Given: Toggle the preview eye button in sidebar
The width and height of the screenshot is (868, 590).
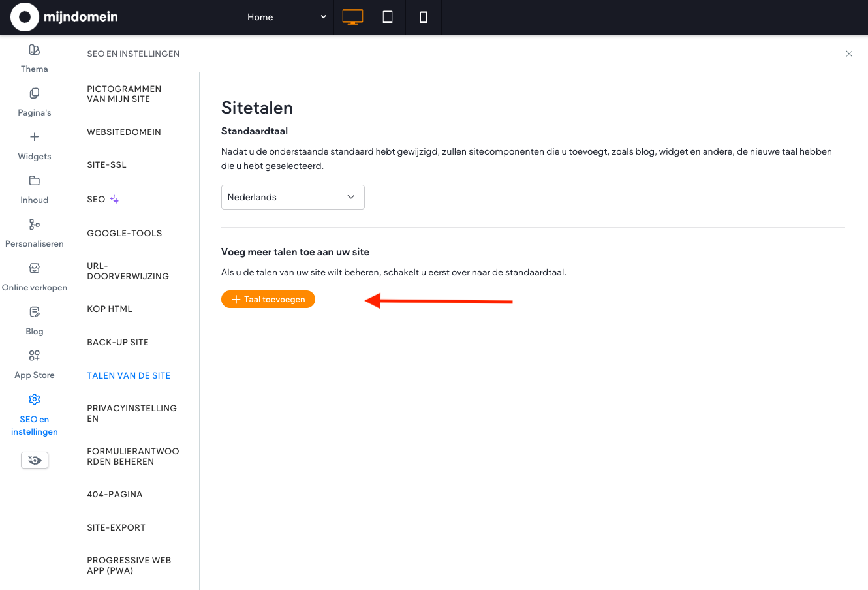Looking at the screenshot, I should (x=35, y=460).
